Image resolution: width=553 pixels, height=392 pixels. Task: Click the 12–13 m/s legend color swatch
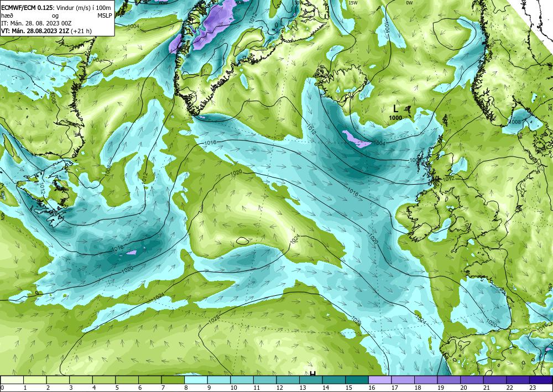[x=288, y=380]
